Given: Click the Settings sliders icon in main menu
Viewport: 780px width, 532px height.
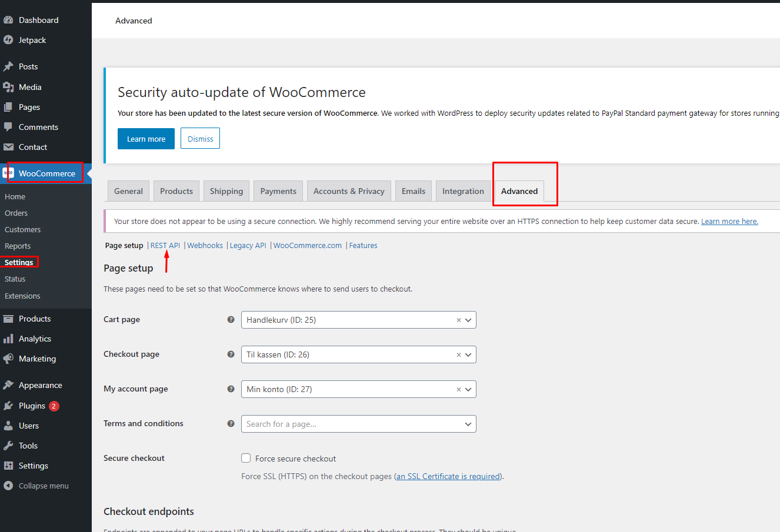Looking at the screenshot, I should (x=8, y=466).
